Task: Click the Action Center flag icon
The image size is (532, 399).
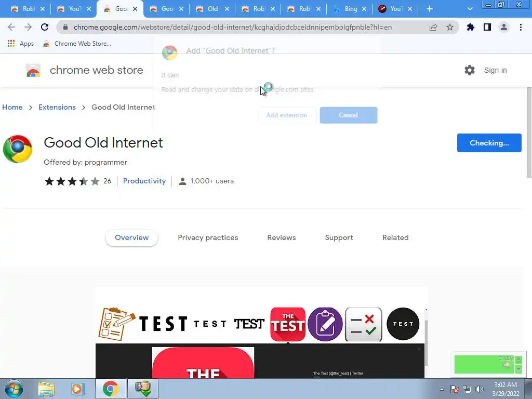Action: (x=455, y=389)
